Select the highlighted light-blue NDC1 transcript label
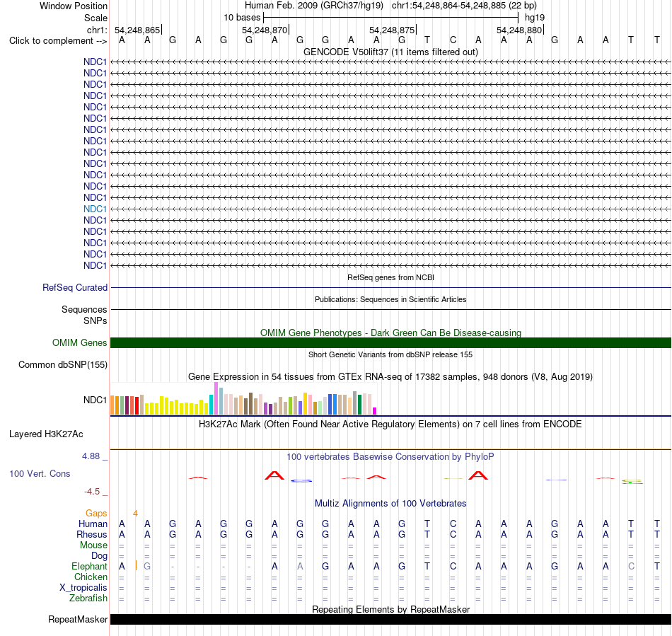Image resolution: width=672 pixels, height=636 pixels. pyautogui.click(x=95, y=209)
